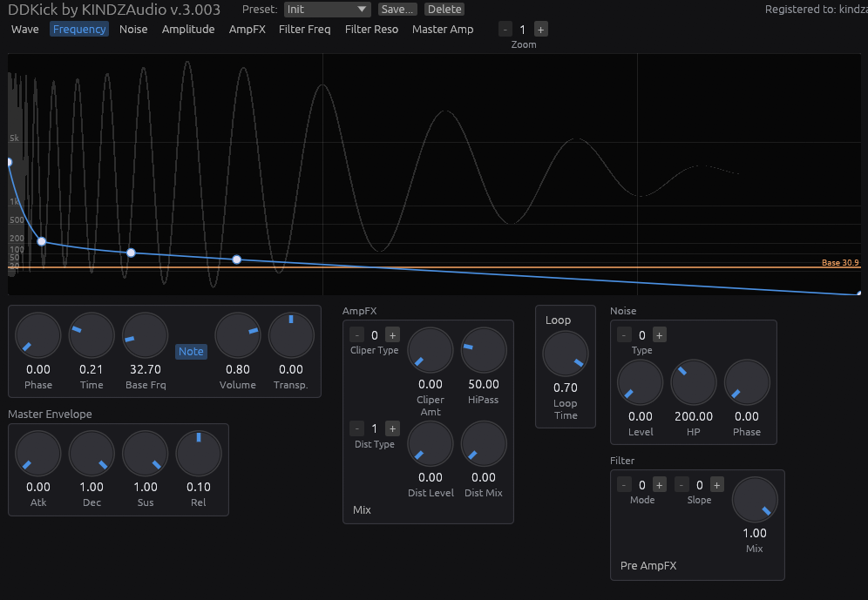Screen dimensions: 868x600
Task: Click the Loop Time knob
Action: (566, 354)
